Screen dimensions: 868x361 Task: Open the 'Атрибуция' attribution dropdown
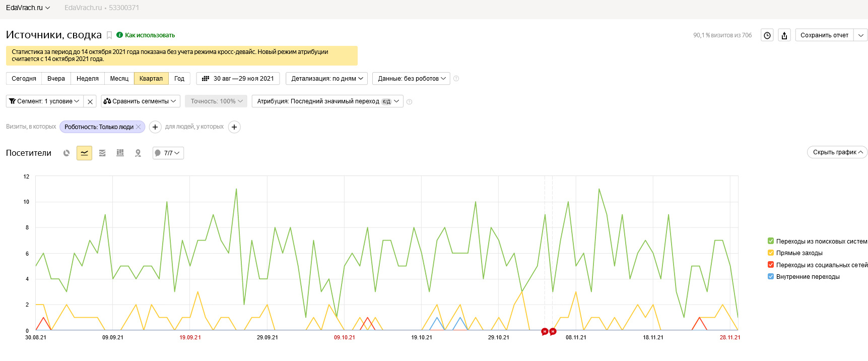327,101
